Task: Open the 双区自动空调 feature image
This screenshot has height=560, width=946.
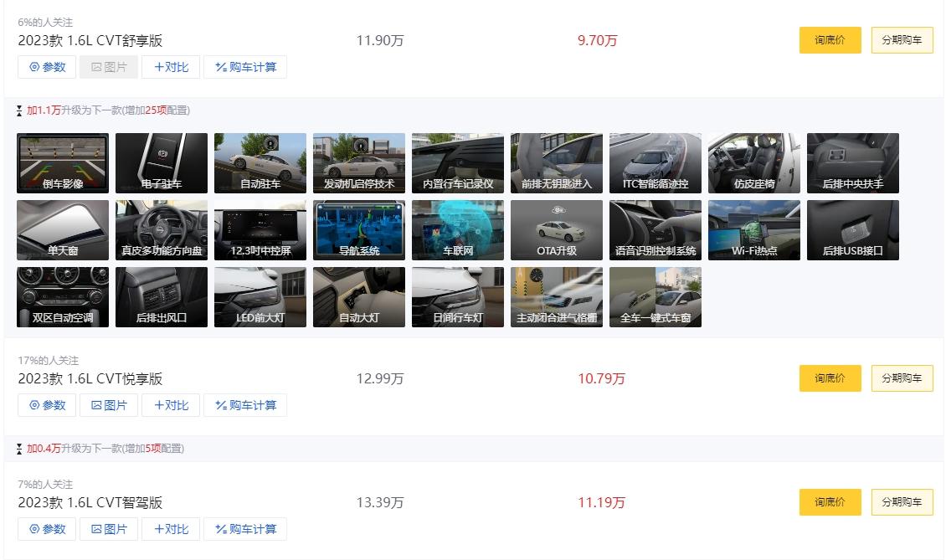Action: click(x=63, y=297)
